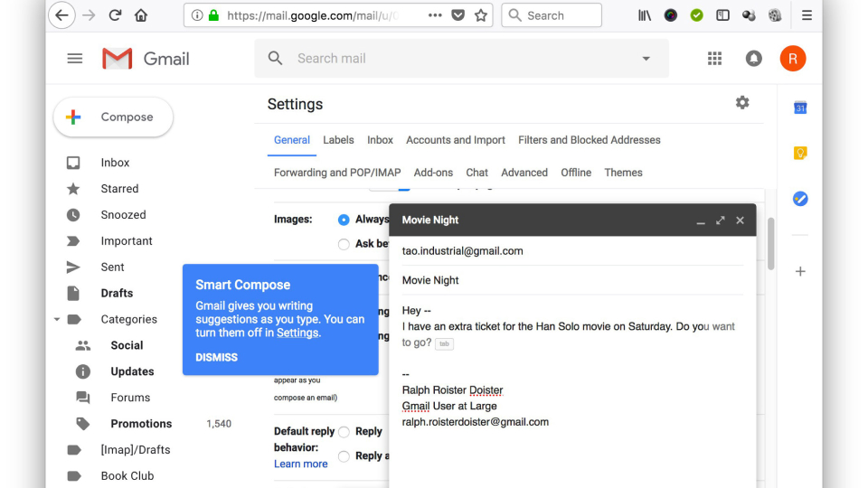Open Promotions category
This screenshot has width=868, height=488.
(141, 424)
